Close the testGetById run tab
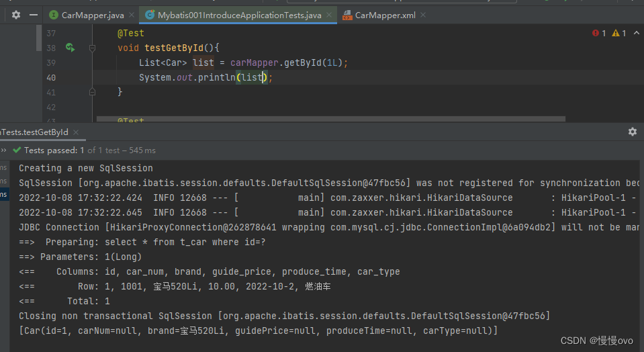 tap(76, 132)
